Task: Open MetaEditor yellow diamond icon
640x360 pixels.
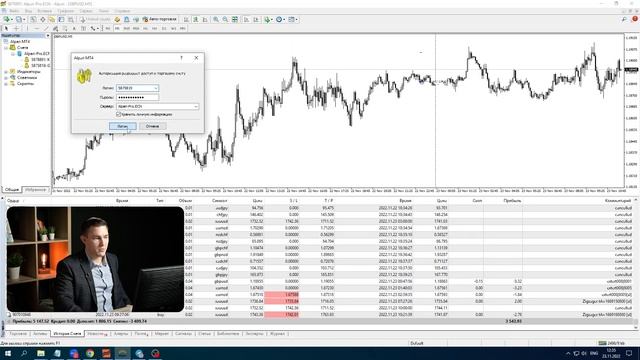Action: (x=117, y=19)
